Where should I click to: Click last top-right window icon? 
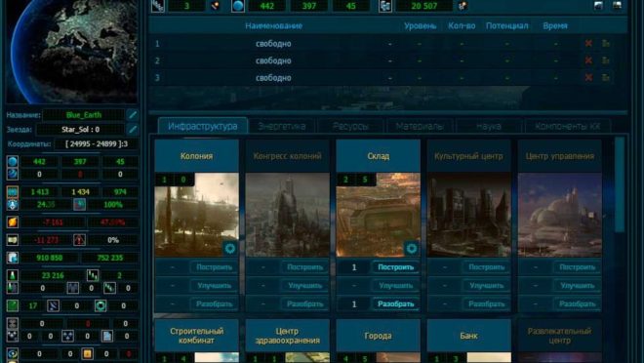[618, 5]
